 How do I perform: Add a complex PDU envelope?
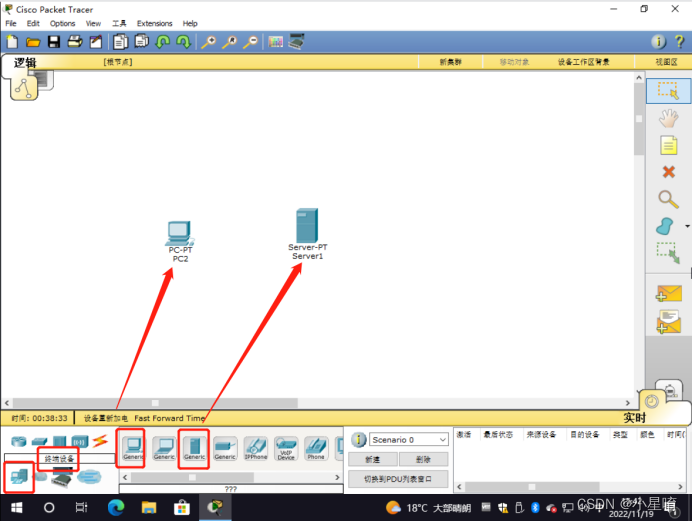pos(669,322)
